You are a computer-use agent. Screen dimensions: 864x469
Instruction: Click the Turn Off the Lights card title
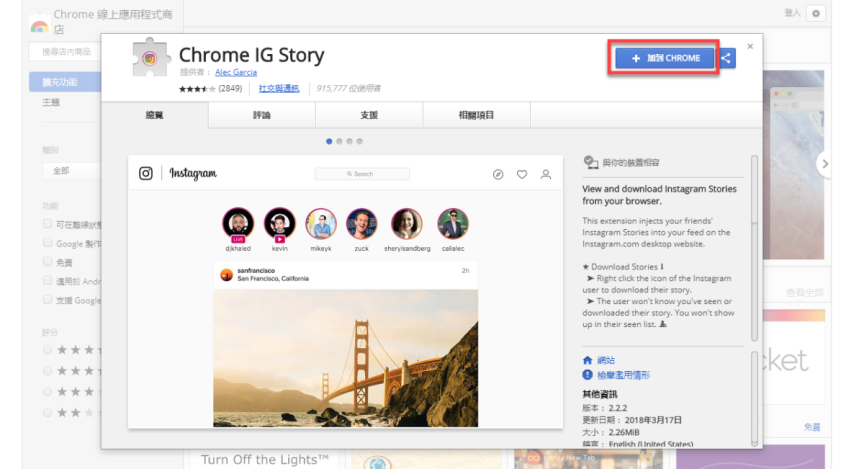pos(264,460)
